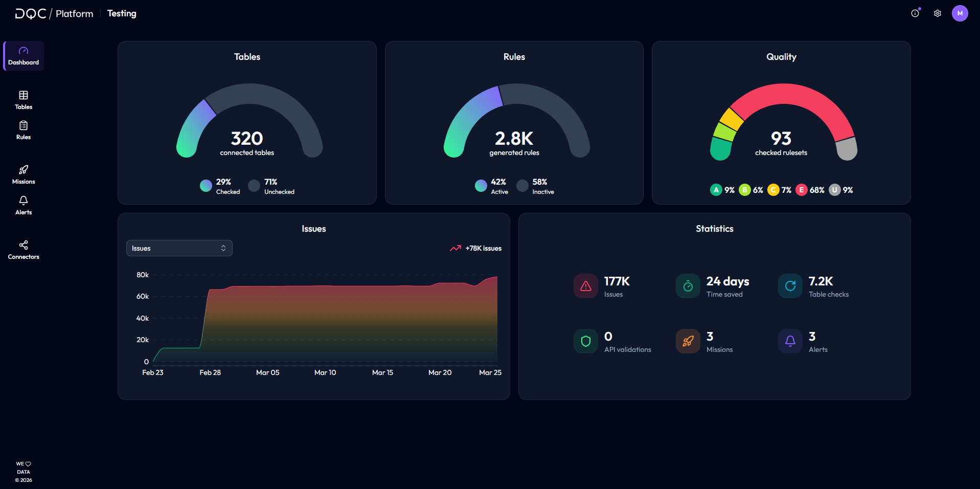Screen dimensions: 980x489
Task: Click the API validations shield icon
Action: coord(586,341)
